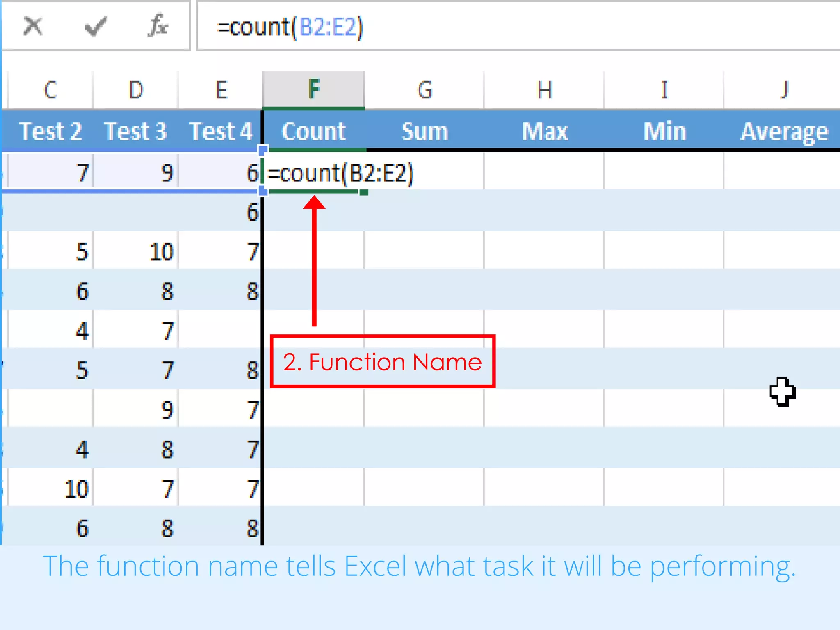
Task: Select column D header
Action: click(x=136, y=90)
